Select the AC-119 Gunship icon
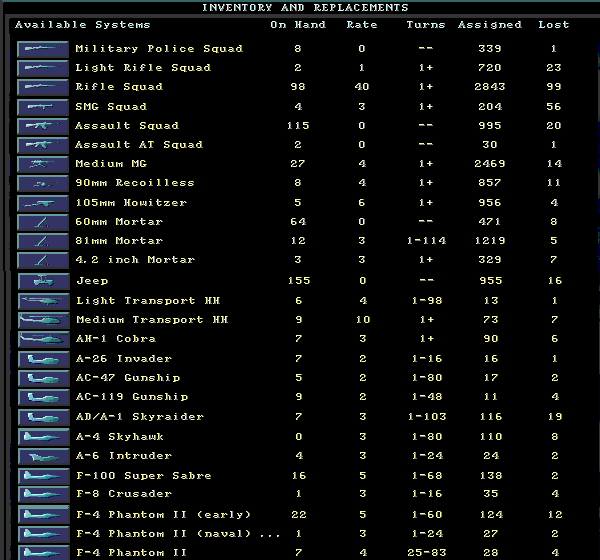Image resolution: width=600 pixels, height=560 pixels. click(44, 398)
